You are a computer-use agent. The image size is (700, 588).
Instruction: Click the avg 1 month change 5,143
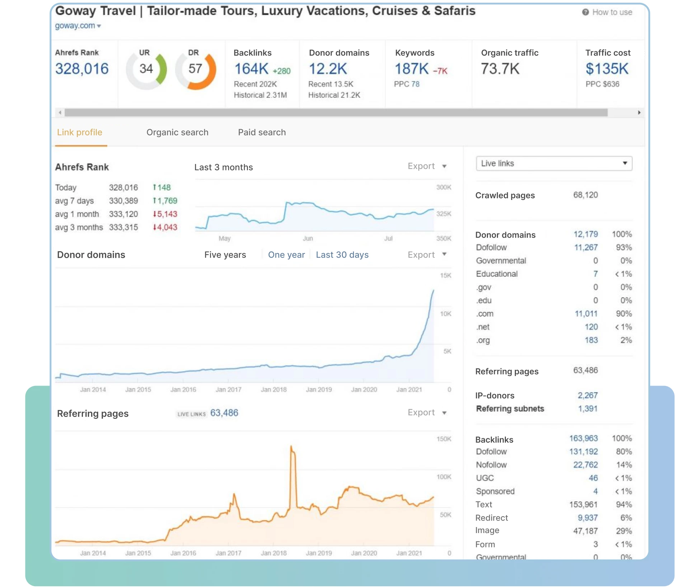165,214
